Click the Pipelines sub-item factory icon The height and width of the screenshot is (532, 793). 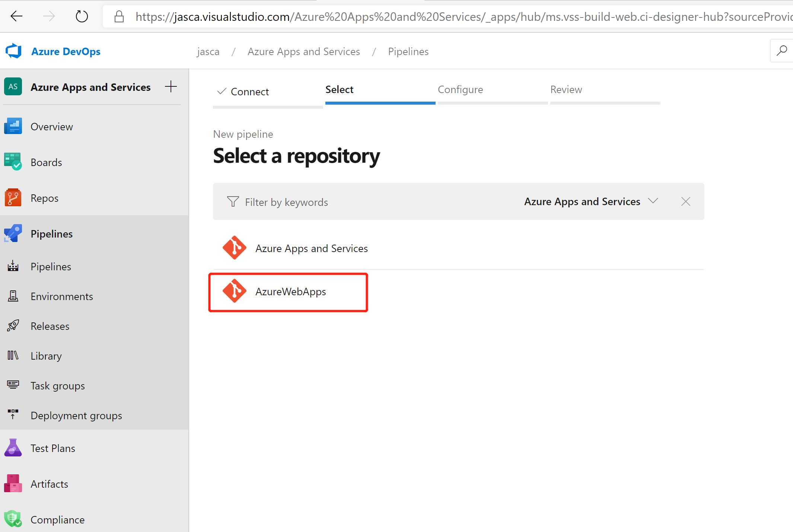coord(13,266)
